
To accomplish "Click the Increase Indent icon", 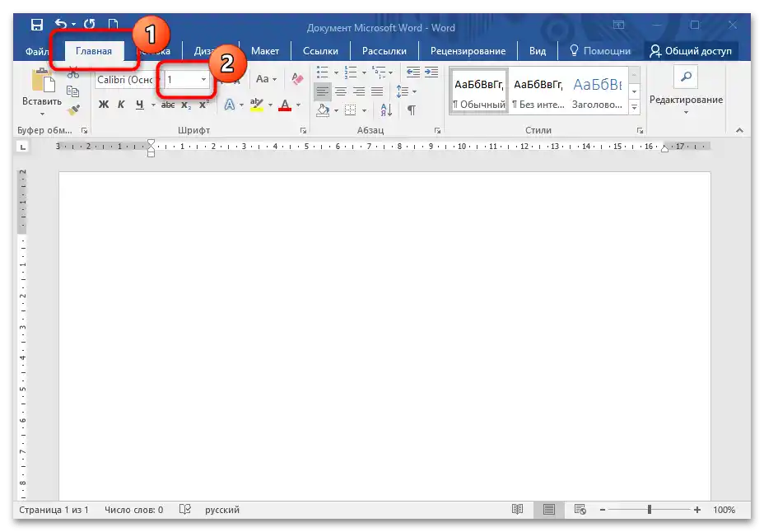I will coord(431,72).
